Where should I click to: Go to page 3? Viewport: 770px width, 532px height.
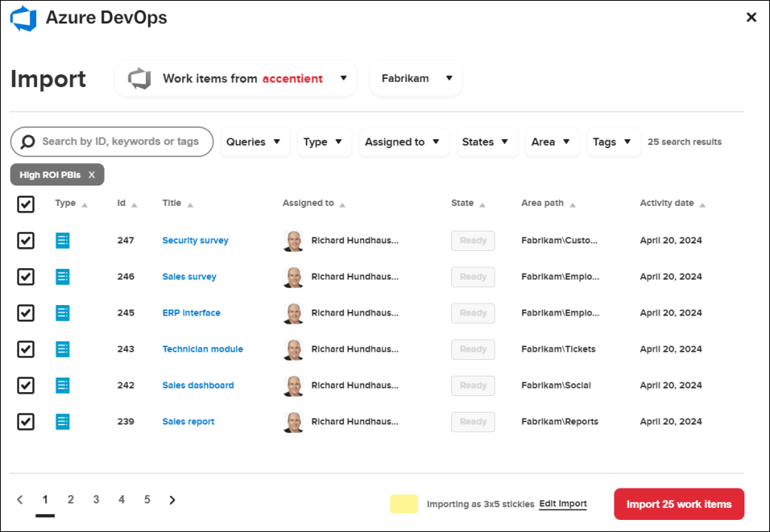[96, 500]
